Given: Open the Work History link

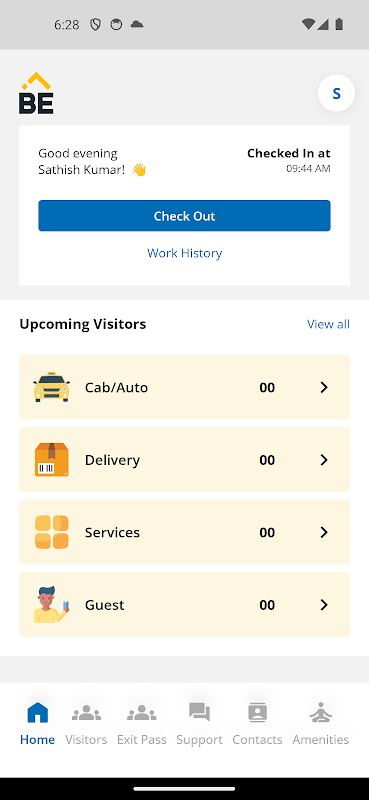Looking at the screenshot, I should pyautogui.click(x=184, y=253).
